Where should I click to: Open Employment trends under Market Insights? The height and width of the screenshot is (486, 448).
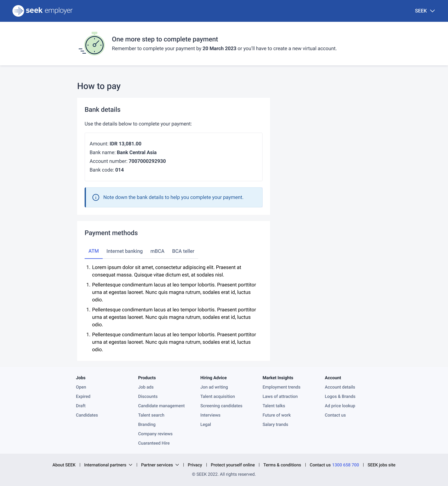(281, 387)
